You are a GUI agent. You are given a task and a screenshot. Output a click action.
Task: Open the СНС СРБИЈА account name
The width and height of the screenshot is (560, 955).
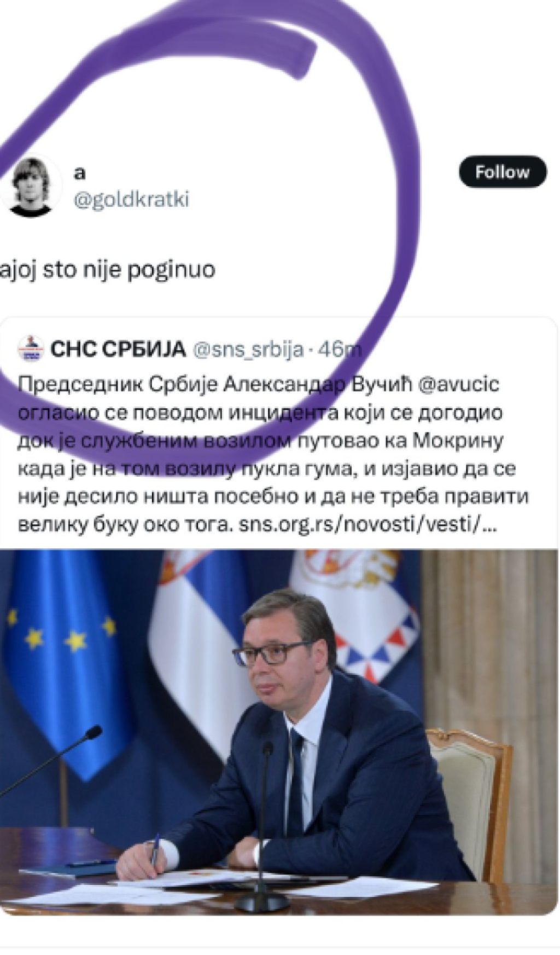[x=118, y=349]
